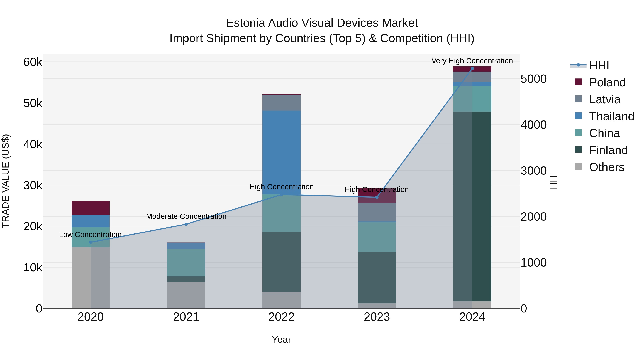Click the 2023 x-axis label
Screen dimensions: 644x362
[x=377, y=317]
